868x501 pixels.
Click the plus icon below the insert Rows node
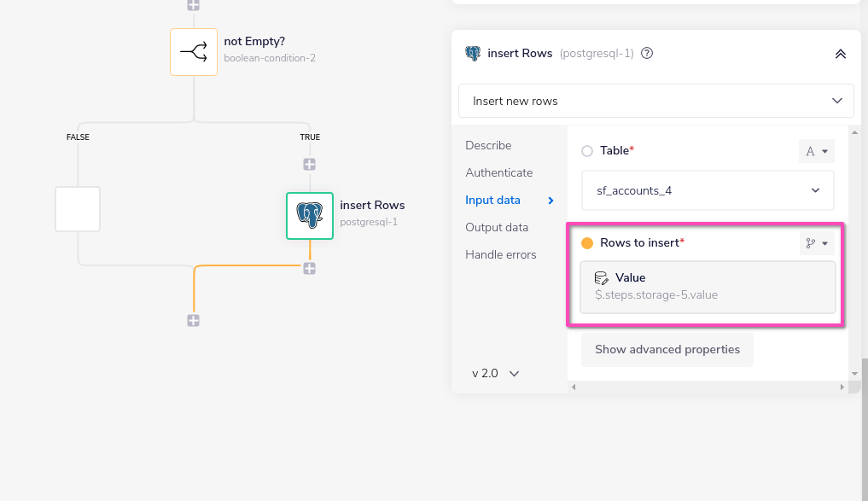point(310,267)
